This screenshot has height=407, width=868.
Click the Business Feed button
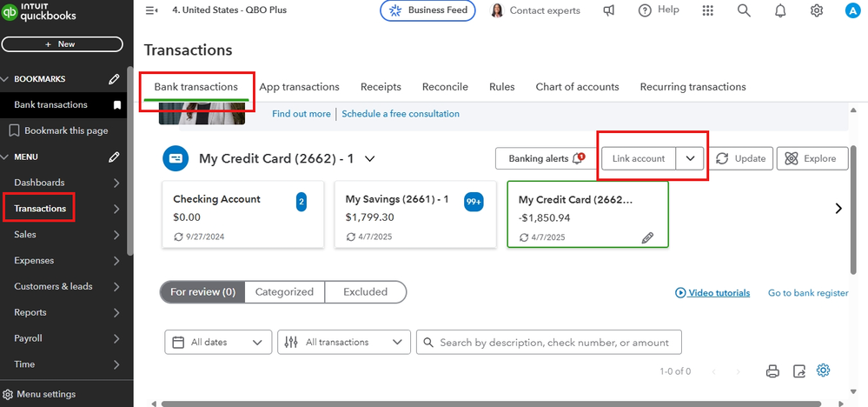[x=427, y=10]
